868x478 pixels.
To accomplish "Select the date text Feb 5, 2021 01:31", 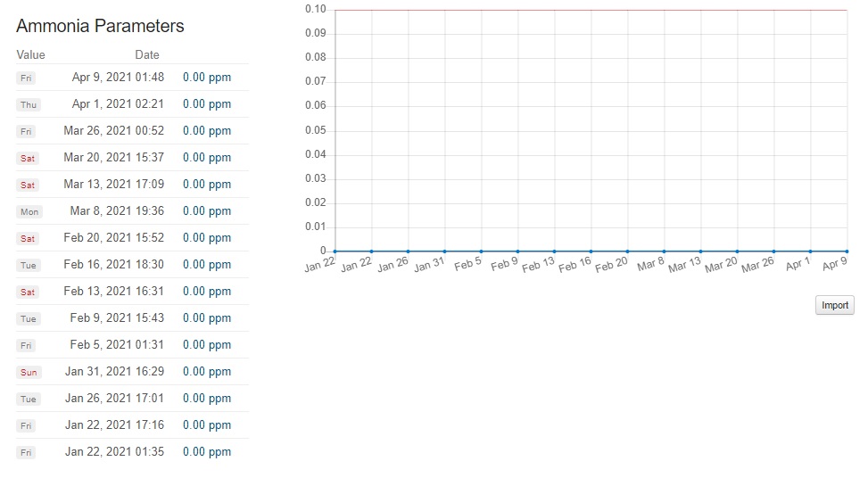I will click(x=117, y=344).
